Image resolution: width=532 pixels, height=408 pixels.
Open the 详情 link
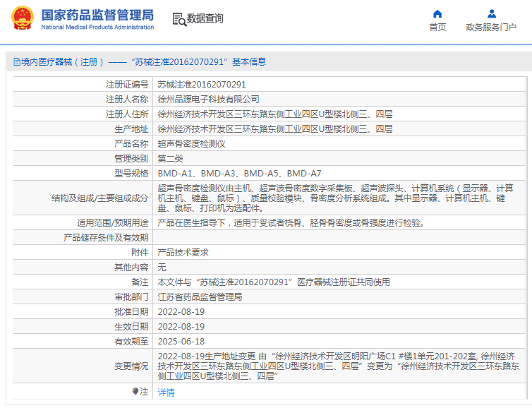pos(167,392)
